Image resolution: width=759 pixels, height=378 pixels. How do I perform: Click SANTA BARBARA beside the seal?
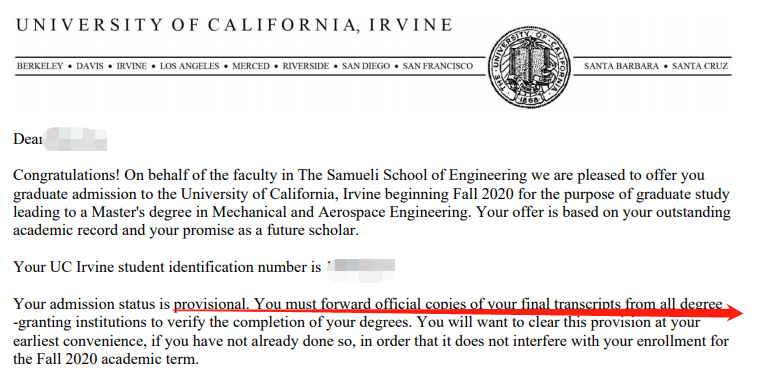tap(622, 66)
